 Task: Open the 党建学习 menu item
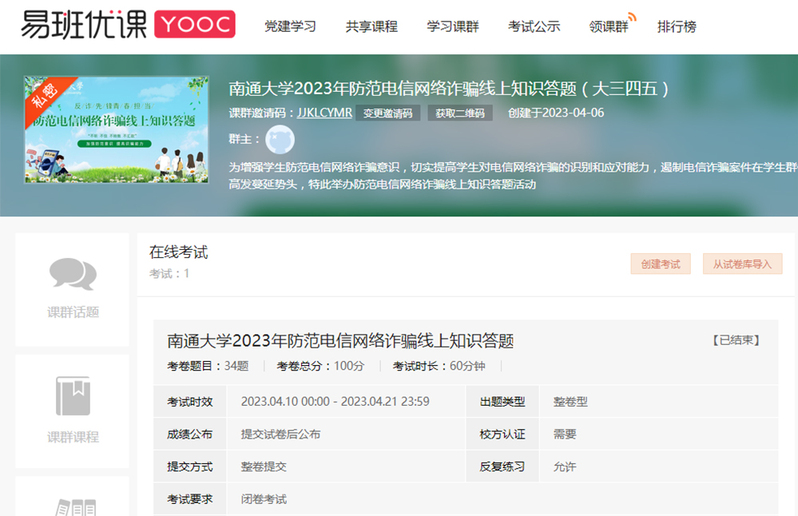[290, 27]
